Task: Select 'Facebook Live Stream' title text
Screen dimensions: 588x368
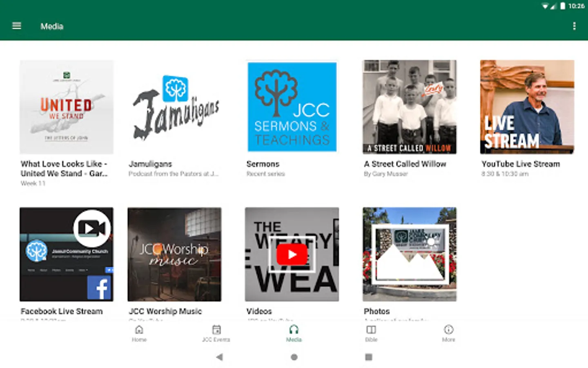Action: (62, 311)
